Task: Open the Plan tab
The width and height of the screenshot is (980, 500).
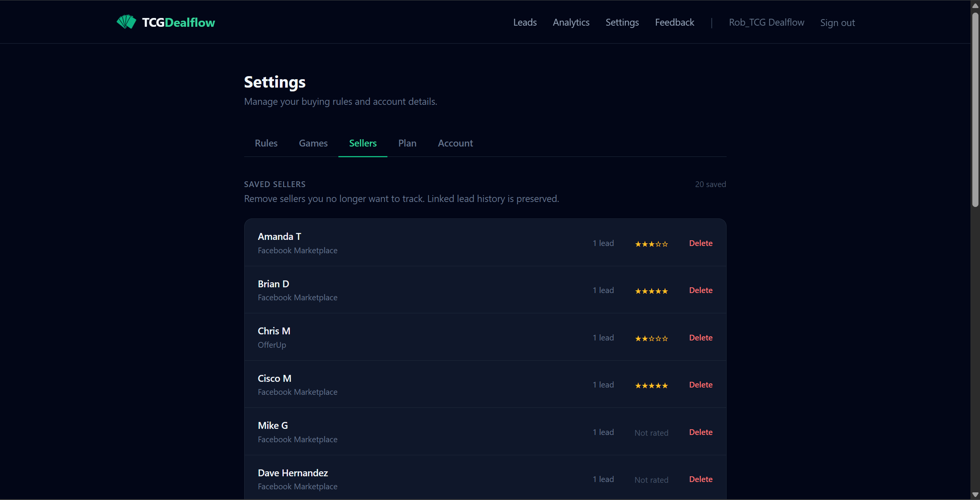Action: 407,143
